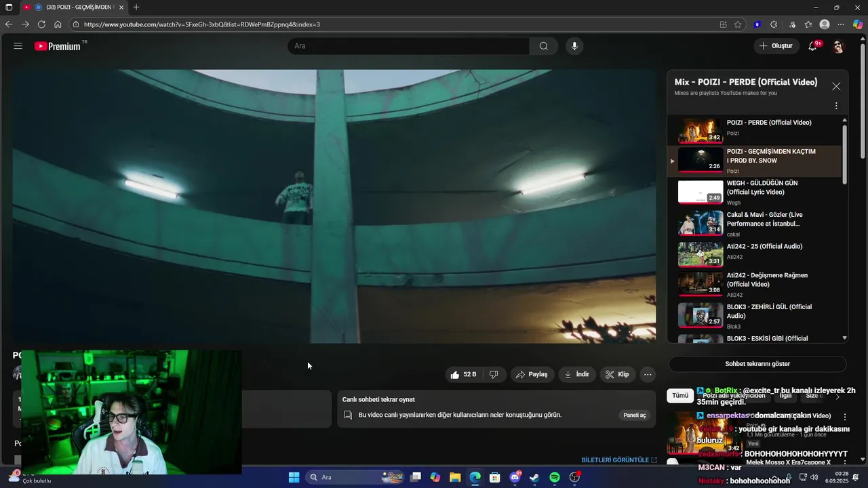Add this page to favorites star
The width and height of the screenshot is (868, 488).
tap(738, 24)
